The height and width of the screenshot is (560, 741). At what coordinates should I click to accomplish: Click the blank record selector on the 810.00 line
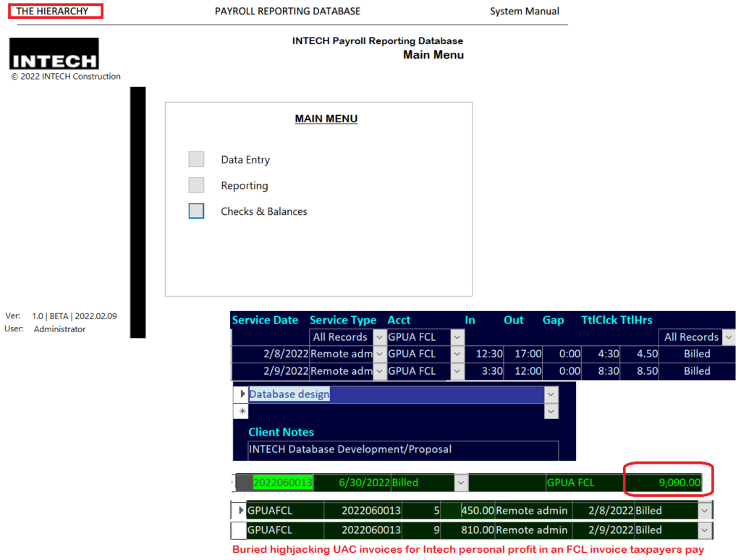[x=239, y=530]
